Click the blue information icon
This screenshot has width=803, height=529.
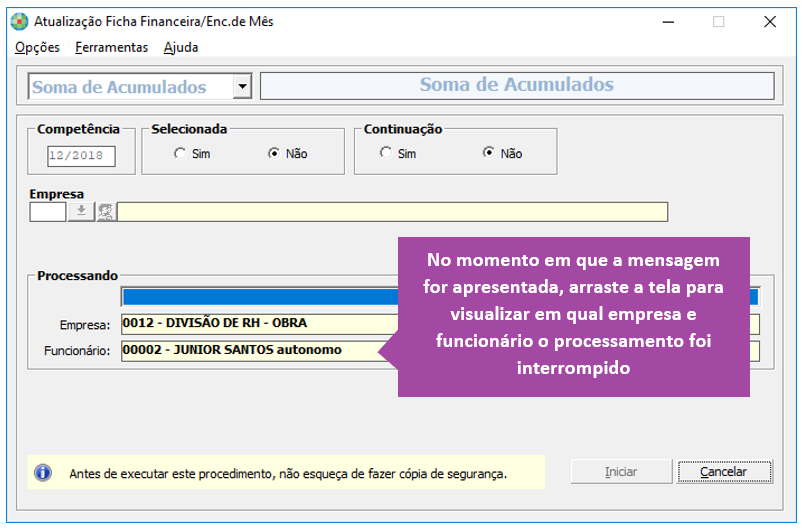[43, 473]
